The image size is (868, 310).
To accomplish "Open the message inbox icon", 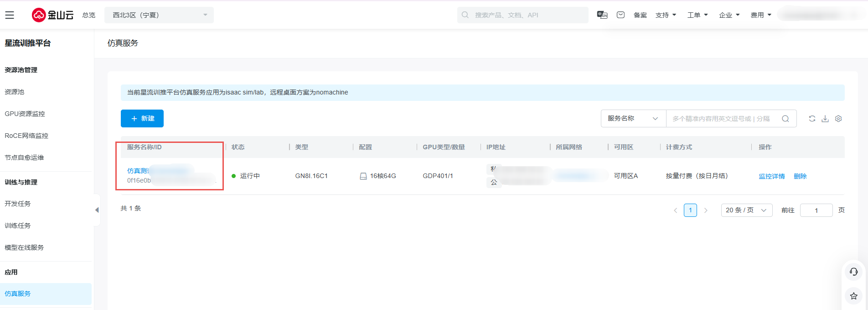I will coord(620,15).
